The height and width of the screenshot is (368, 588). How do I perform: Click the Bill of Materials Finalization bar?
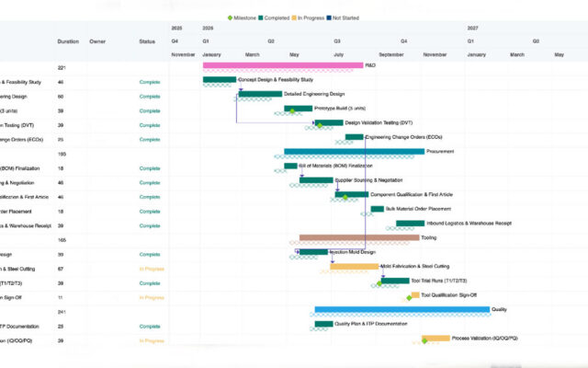coord(290,166)
